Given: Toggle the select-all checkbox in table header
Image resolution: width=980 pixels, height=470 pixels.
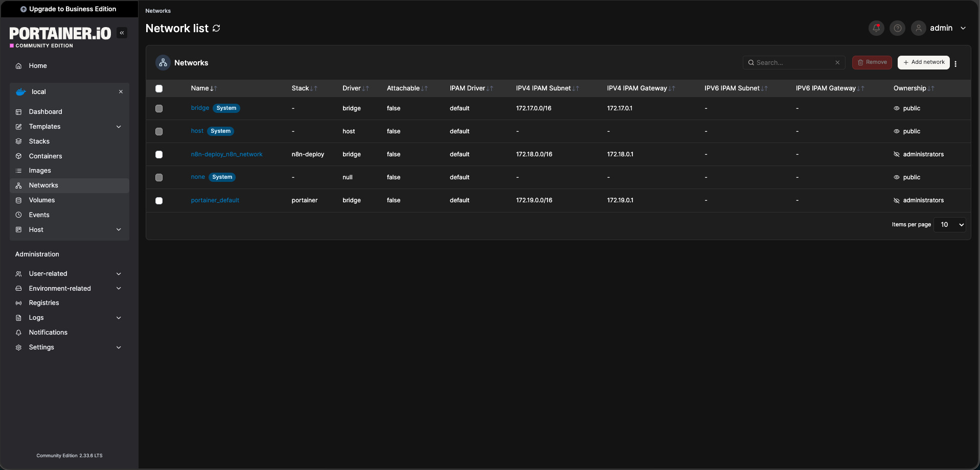Looking at the screenshot, I should pos(159,88).
